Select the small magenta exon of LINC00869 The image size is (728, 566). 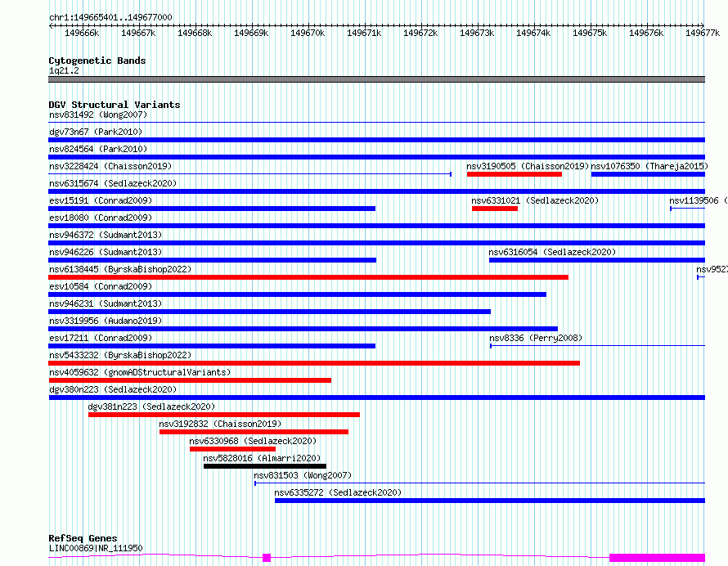(x=267, y=558)
